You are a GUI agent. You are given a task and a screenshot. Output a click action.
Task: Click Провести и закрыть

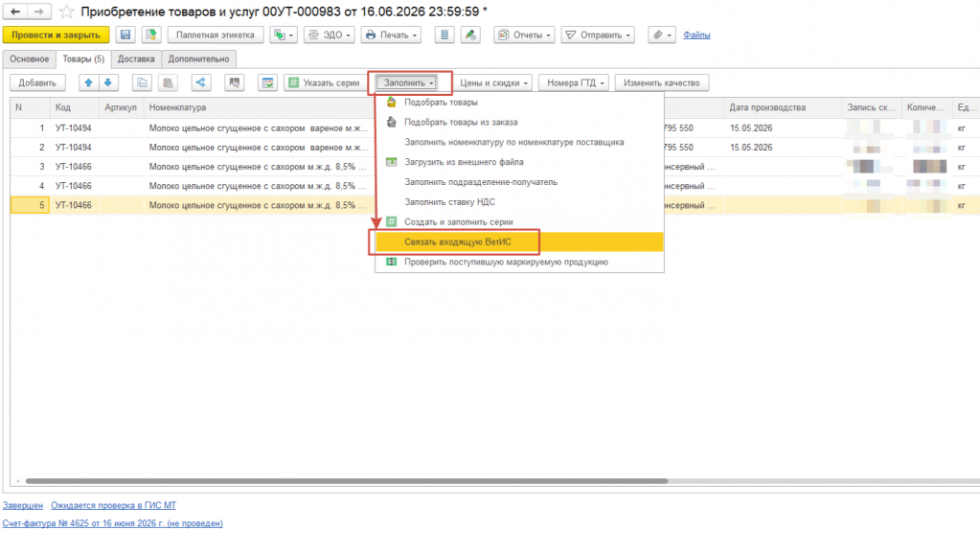[56, 35]
